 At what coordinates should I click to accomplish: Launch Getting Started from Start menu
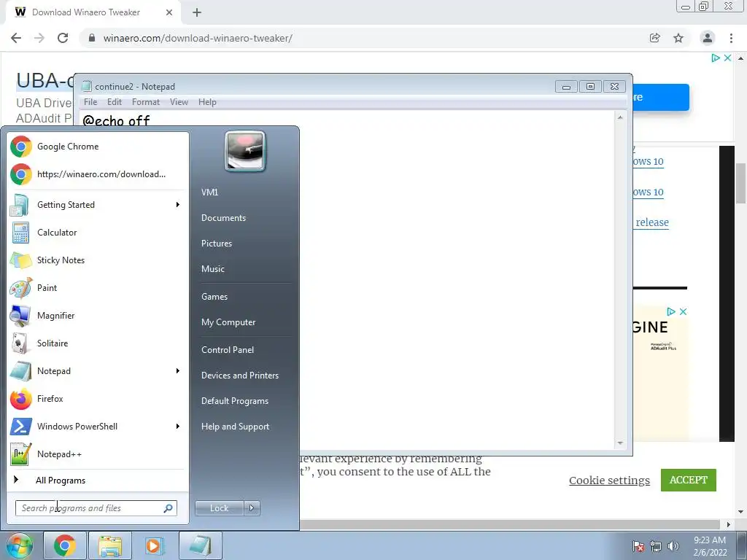(x=98, y=205)
